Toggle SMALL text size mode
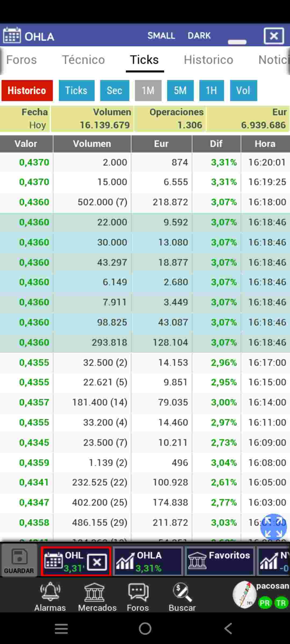Viewport: 290px width, 644px height. (161, 35)
